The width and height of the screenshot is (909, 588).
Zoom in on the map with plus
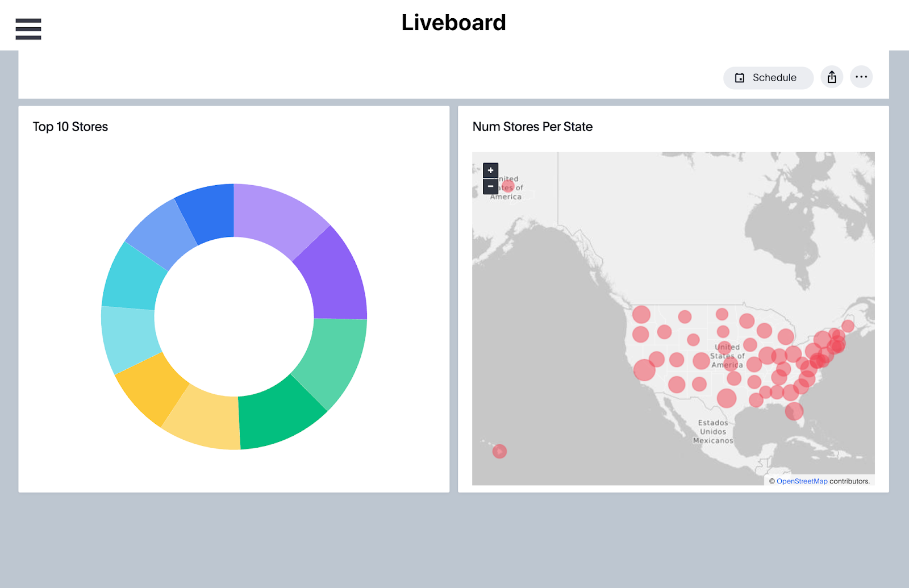click(x=490, y=170)
